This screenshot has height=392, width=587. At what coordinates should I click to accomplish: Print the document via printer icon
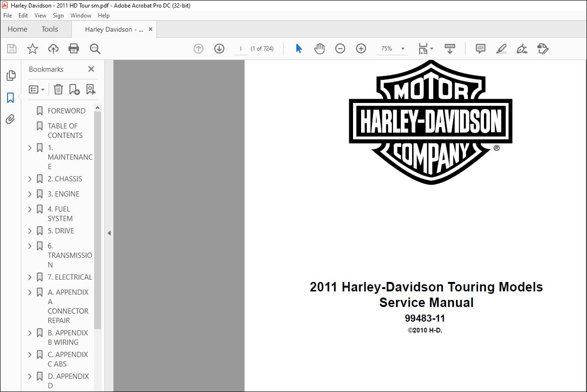tap(74, 49)
